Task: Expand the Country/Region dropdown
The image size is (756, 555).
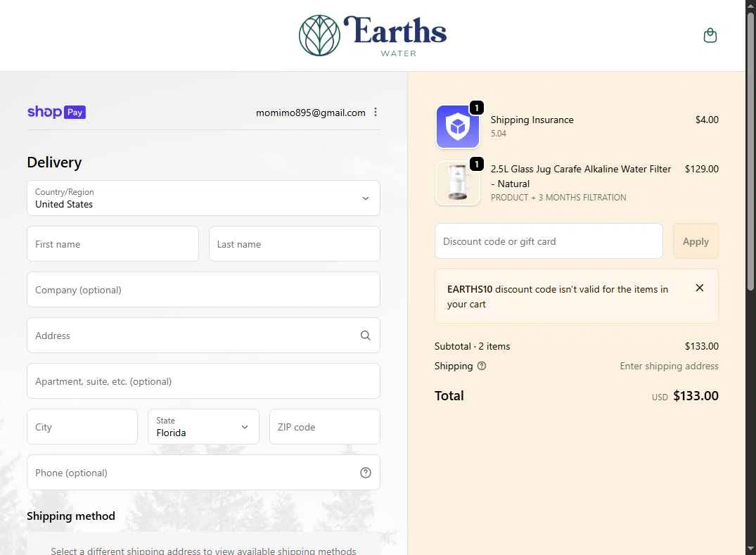Action: point(203,198)
